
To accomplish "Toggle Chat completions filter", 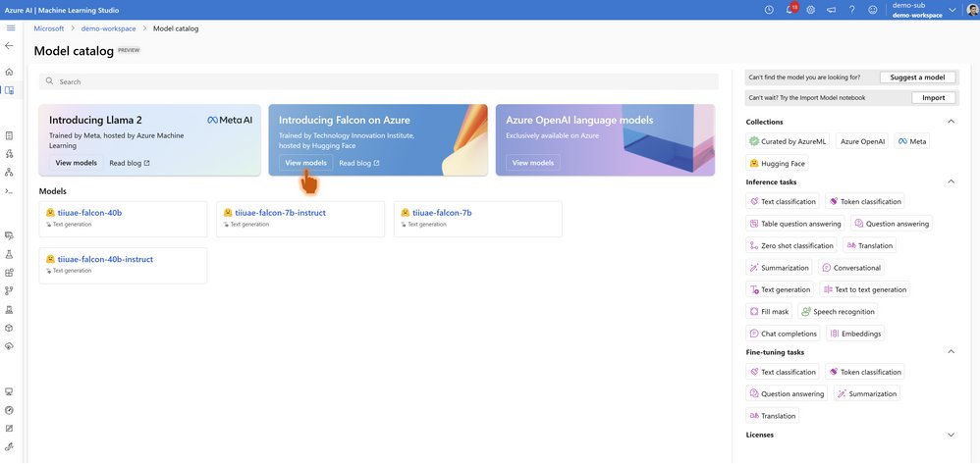I will tap(784, 334).
